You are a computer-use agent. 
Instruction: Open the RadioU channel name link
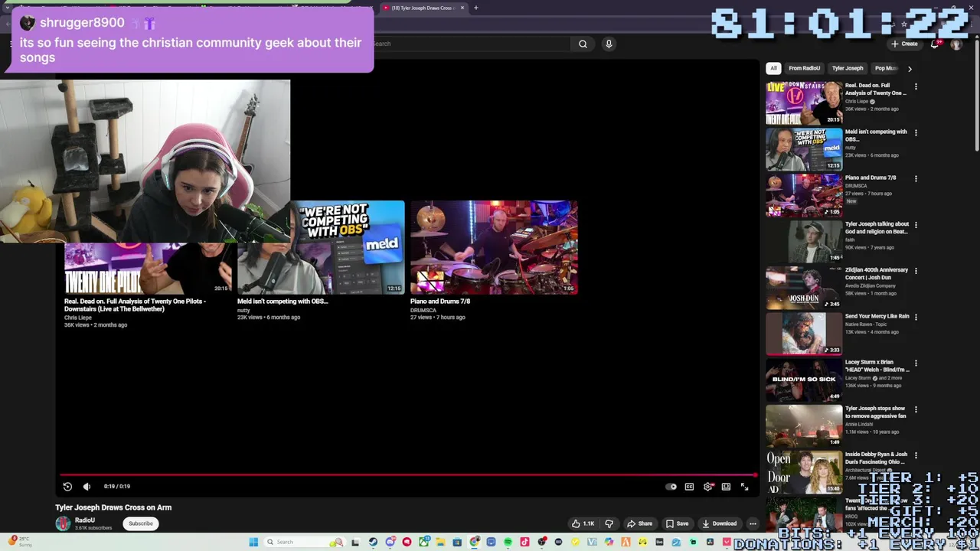pyautogui.click(x=85, y=520)
